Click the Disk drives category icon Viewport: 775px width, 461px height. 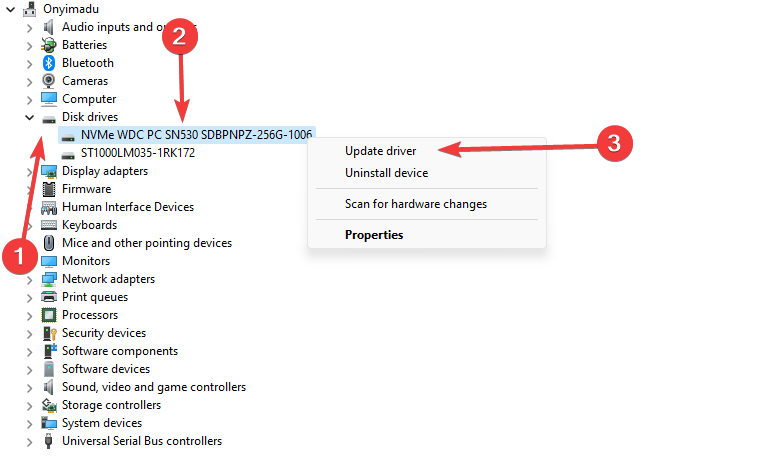pos(48,119)
